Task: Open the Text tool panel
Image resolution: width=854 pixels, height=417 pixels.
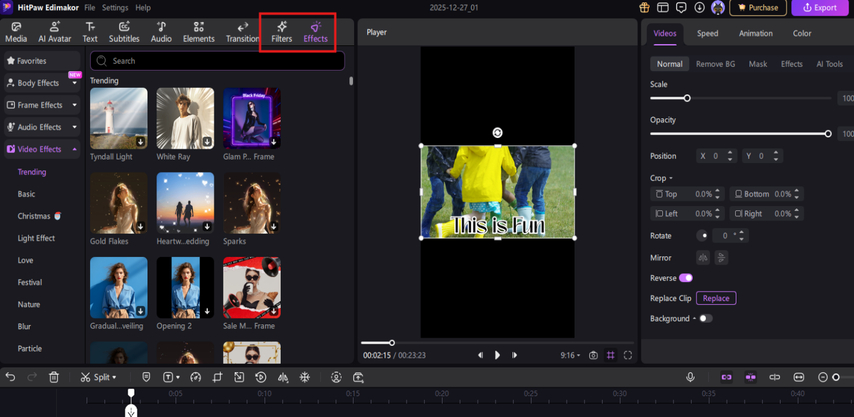Action: [90, 32]
